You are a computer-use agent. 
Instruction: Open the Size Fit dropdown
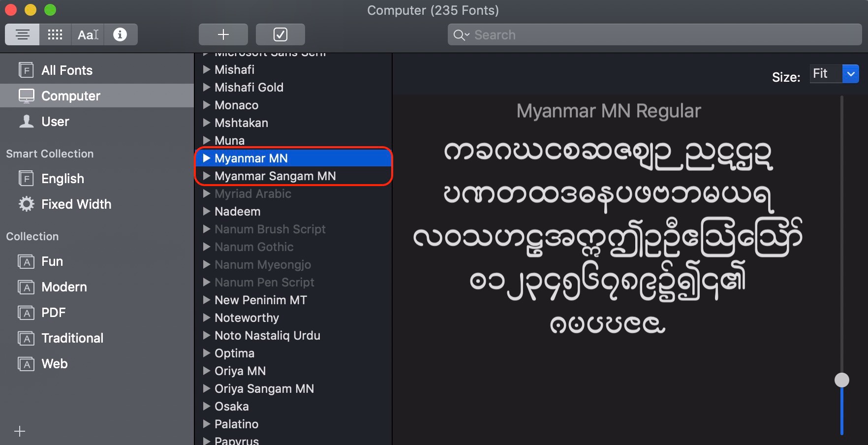point(851,74)
